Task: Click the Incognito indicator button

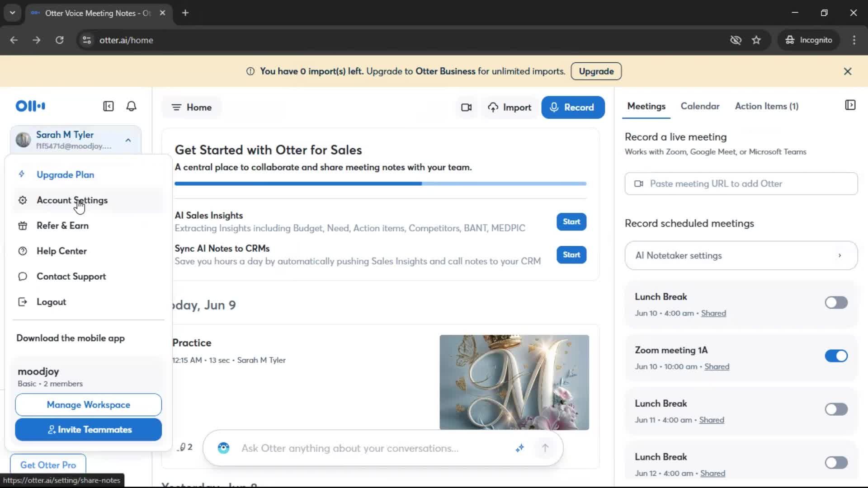Action: click(809, 40)
